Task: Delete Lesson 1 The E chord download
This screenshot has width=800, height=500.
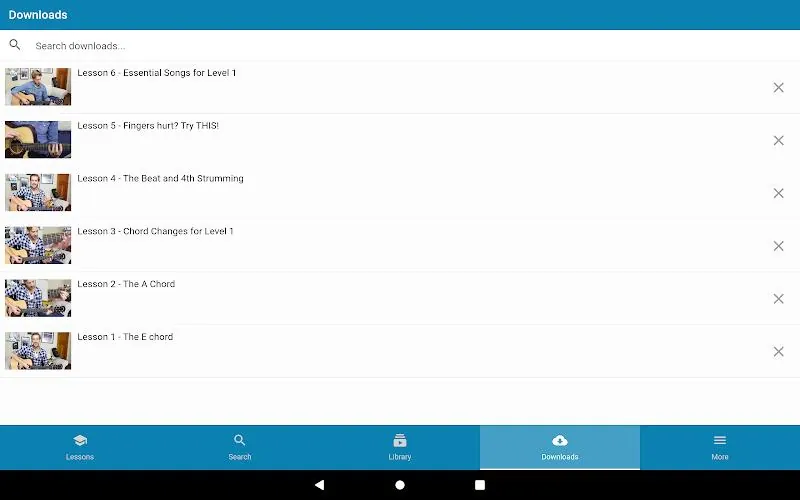Action: (778, 352)
